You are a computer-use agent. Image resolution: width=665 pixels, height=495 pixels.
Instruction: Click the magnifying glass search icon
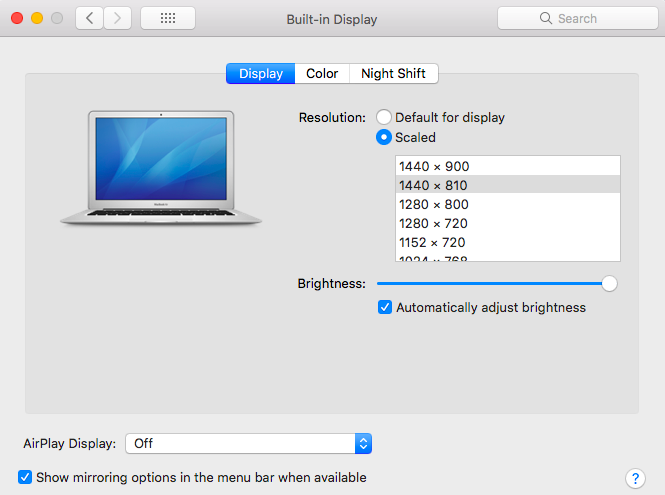pyautogui.click(x=546, y=18)
